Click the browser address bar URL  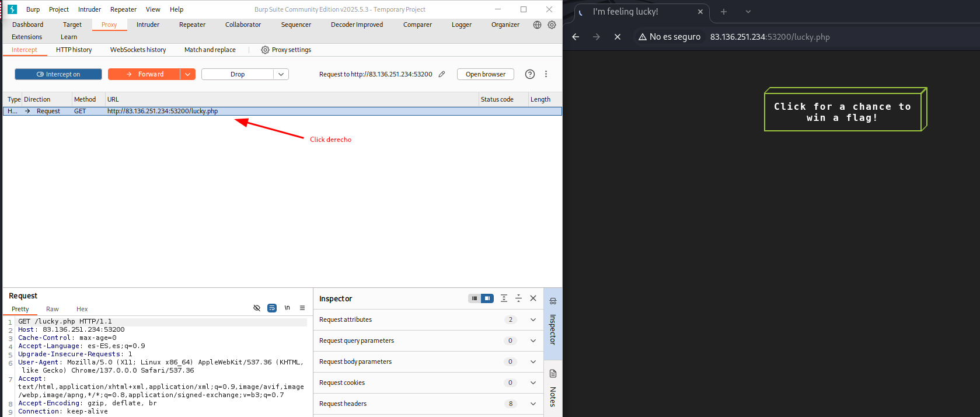pyautogui.click(x=770, y=37)
